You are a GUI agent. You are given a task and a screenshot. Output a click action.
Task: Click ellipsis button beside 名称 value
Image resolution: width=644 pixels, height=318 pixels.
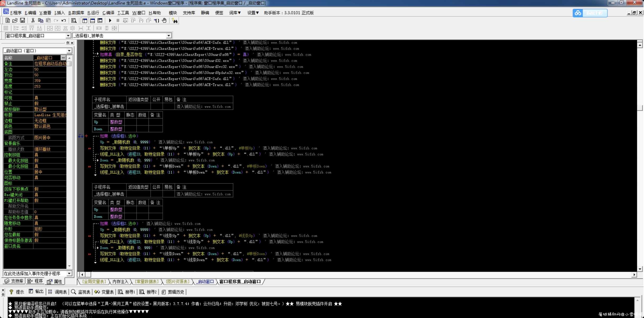tap(63, 58)
